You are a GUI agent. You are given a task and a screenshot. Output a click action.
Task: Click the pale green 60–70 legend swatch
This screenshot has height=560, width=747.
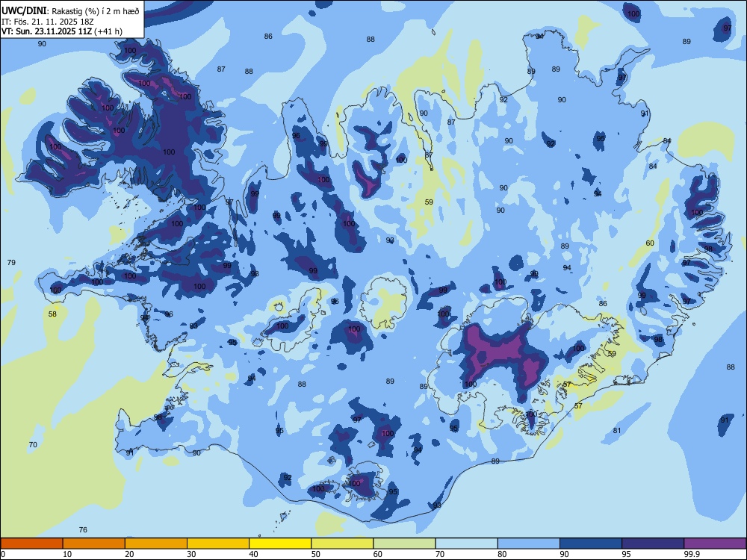point(404,544)
